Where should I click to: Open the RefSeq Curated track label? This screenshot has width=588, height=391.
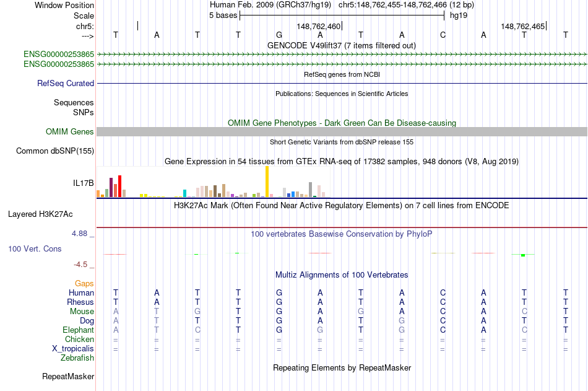(65, 84)
